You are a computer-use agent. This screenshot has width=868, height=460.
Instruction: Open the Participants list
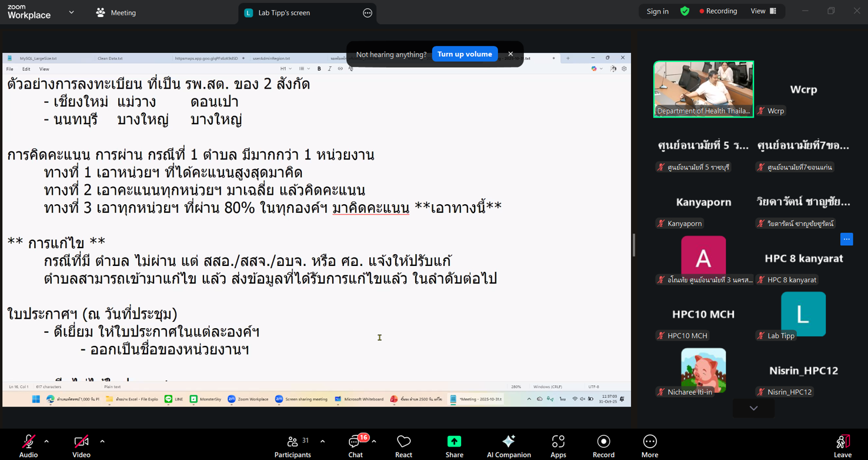[293, 445]
